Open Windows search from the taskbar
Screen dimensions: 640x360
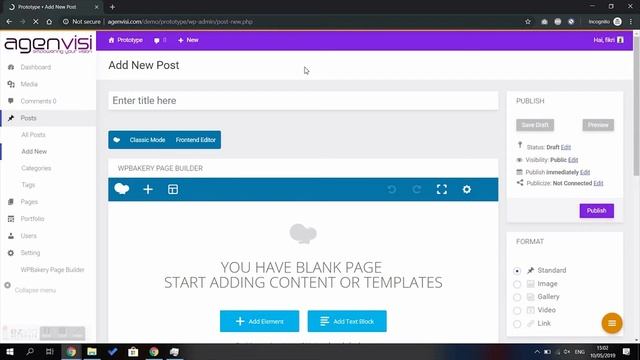click(30, 351)
